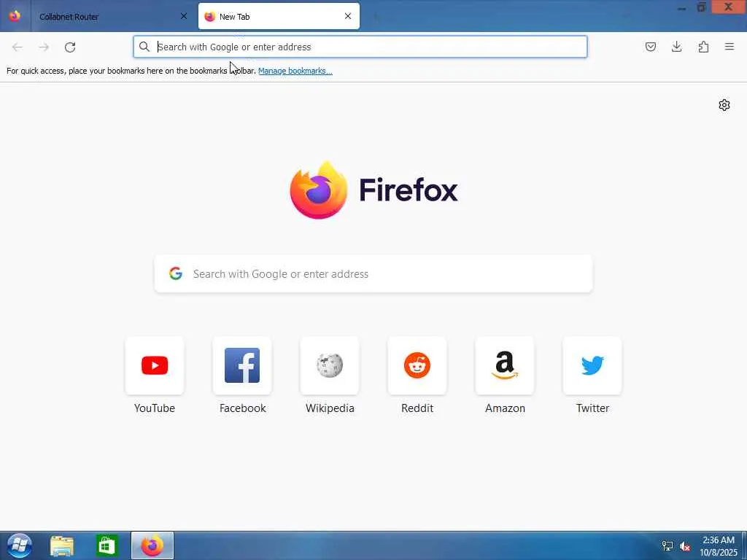Click the Manage bookmarks link
Screen dimensions: 747x560
point(295,71)
